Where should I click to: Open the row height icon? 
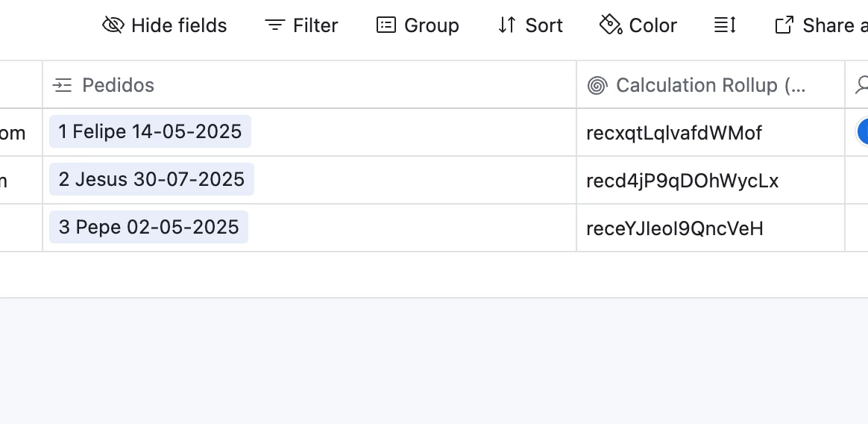click(x=725, y=25)
